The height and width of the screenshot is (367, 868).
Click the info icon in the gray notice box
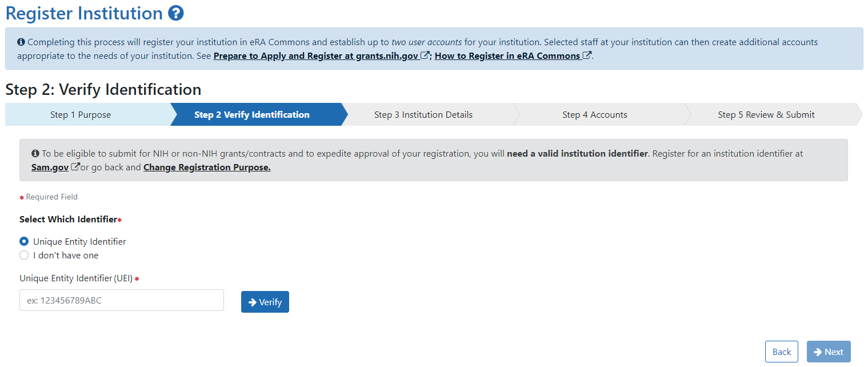35,154
